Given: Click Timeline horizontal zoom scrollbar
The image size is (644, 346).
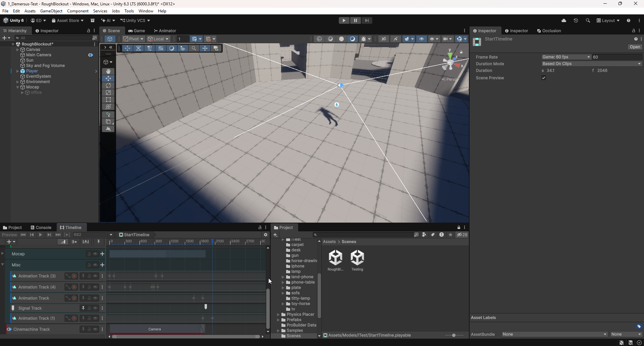Looking at the screenshot, I should click(x=186, y=337).
